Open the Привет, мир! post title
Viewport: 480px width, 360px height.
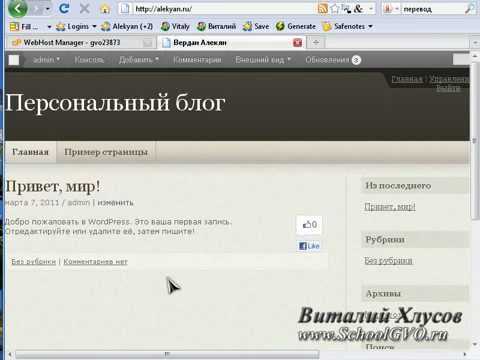(x=53, y=186)
